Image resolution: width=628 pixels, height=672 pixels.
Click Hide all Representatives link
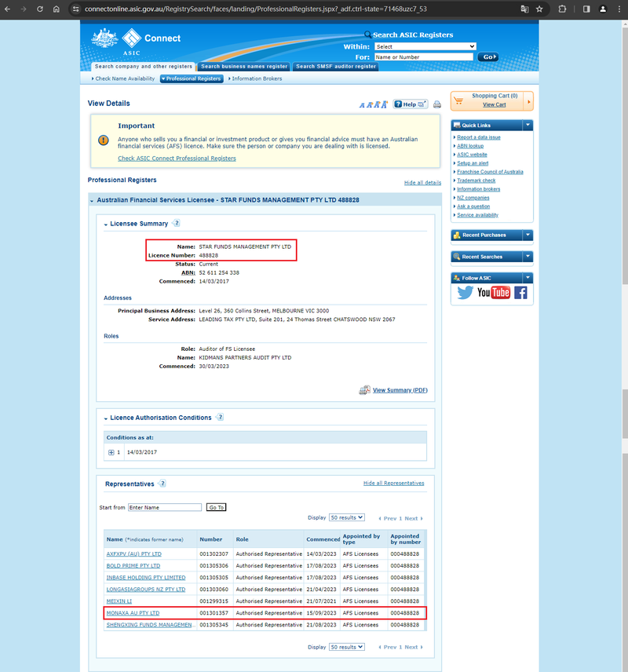click(393, 483)
